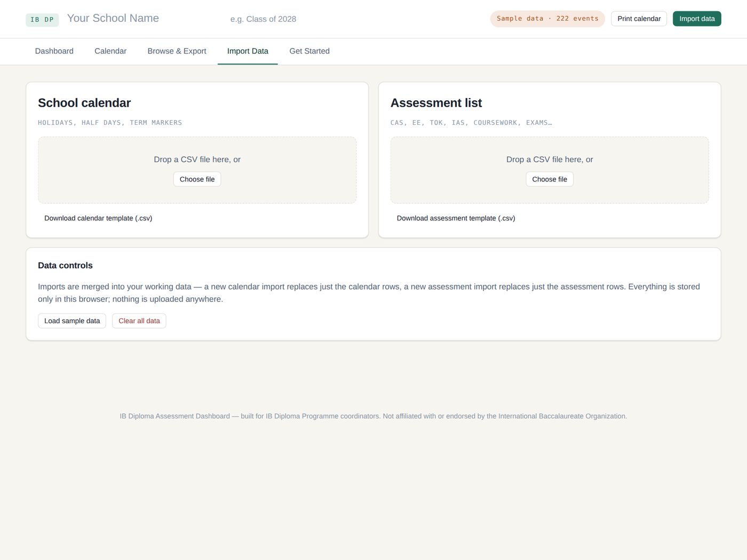Click the Sample data 222 events badge
The height and width of the screenshot is (560, 747).
(547, 19)
